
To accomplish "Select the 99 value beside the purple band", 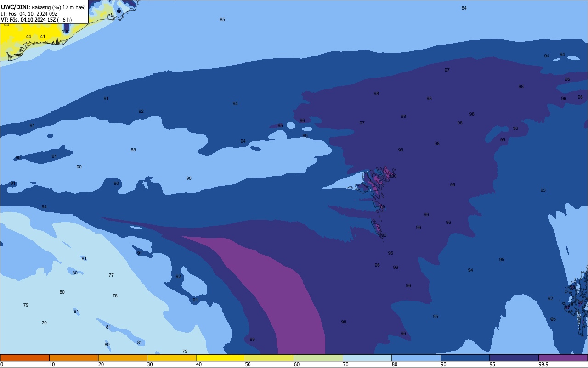I will pyautogui.click(x=252, y=340).
